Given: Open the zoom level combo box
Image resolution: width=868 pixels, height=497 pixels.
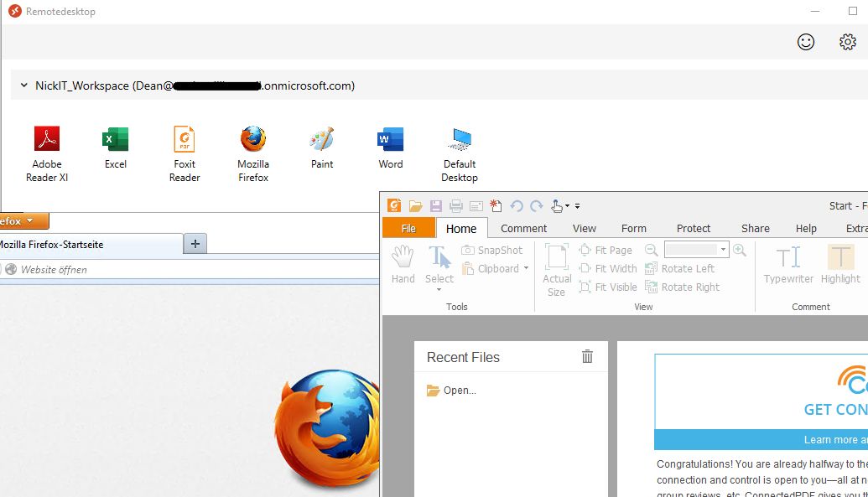Looking at the screenshot, I should 696,250.
